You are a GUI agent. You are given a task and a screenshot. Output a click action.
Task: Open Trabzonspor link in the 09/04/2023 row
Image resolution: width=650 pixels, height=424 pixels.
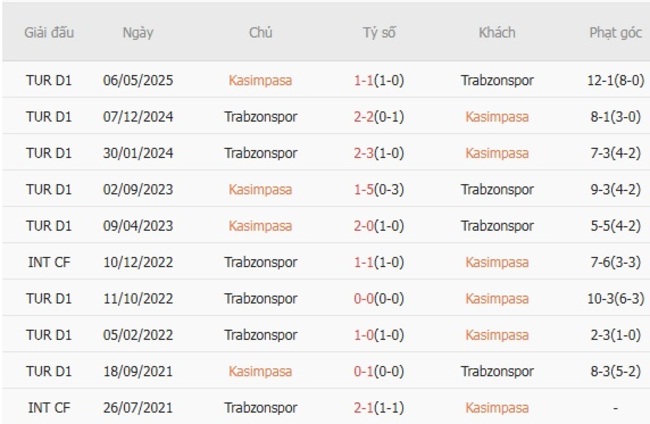(x=497, y=226)
